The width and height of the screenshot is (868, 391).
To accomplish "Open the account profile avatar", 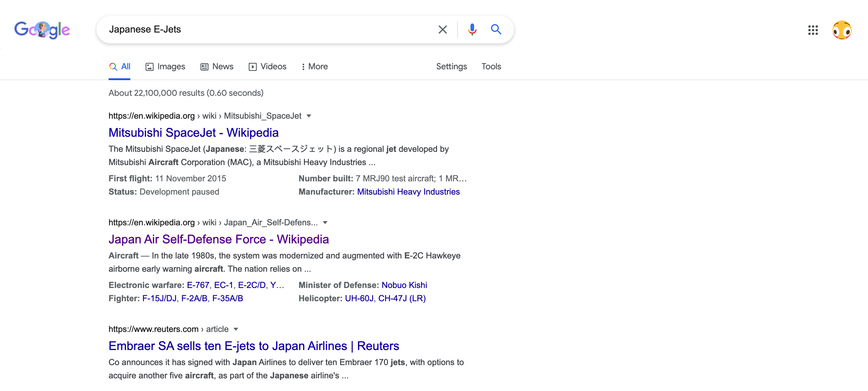I will point(842,30).
